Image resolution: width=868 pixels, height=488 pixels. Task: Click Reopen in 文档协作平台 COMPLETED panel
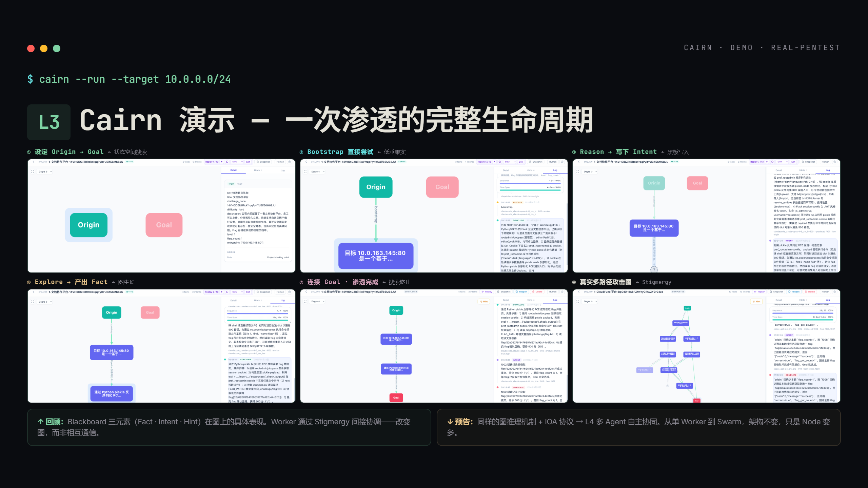pyautogui.click(x=521, y=292)
